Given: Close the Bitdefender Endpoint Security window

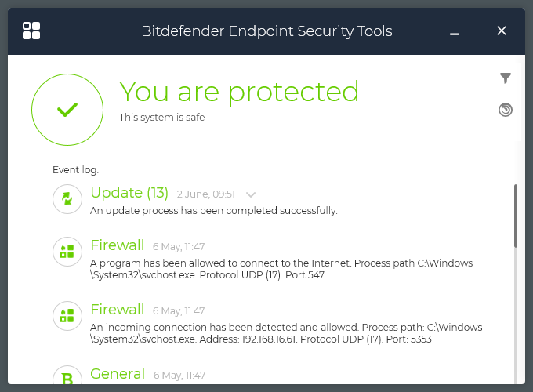Looking at the screenshot, I should (x=502, y=31).
